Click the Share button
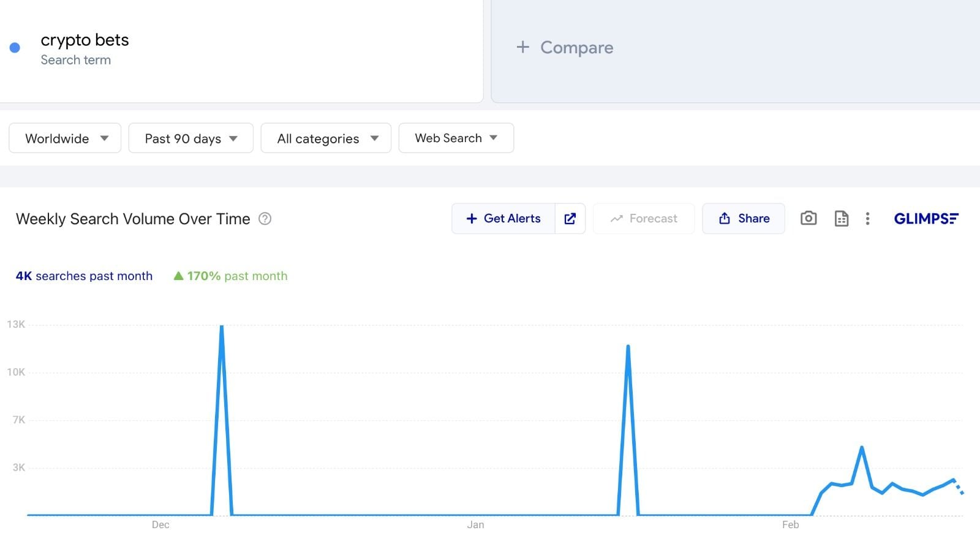The image size is (980, 549). coord(744,219)
